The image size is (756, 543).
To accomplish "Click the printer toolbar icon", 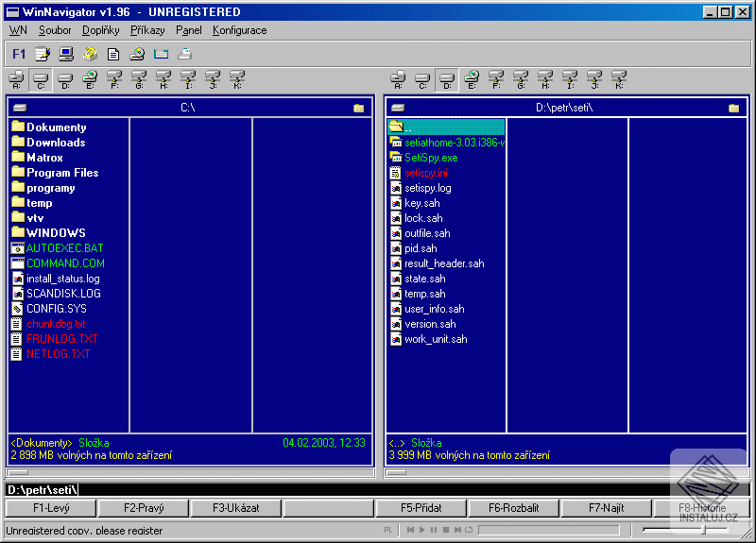I will 185,54.
